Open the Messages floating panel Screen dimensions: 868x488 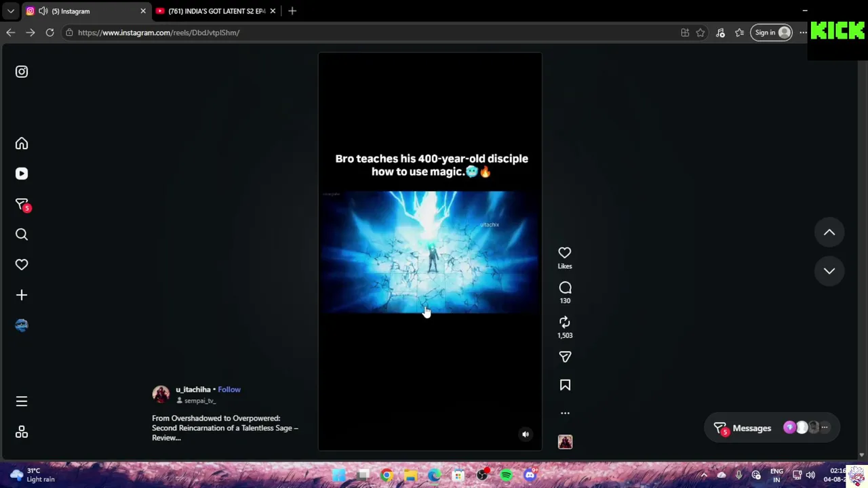tap(772, 428)
